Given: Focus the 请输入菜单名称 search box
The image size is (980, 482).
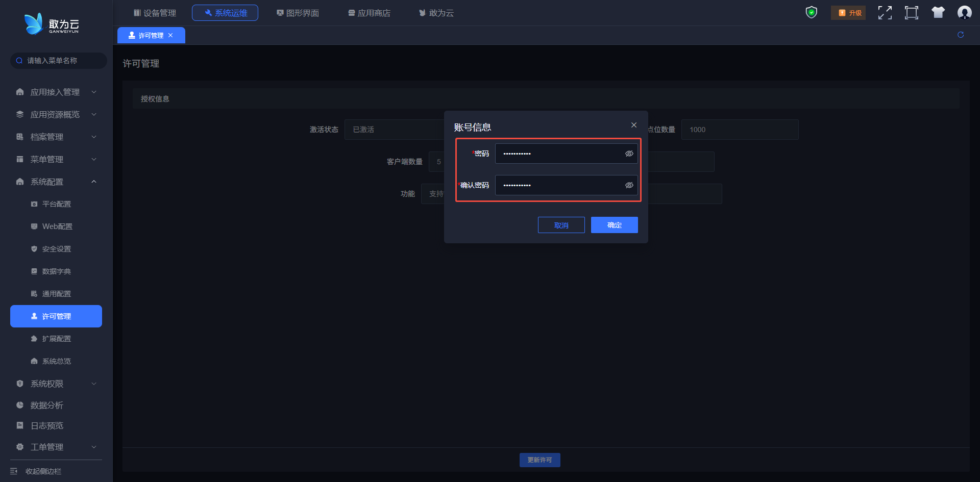Looking at the screenshot, I should 59,61.
